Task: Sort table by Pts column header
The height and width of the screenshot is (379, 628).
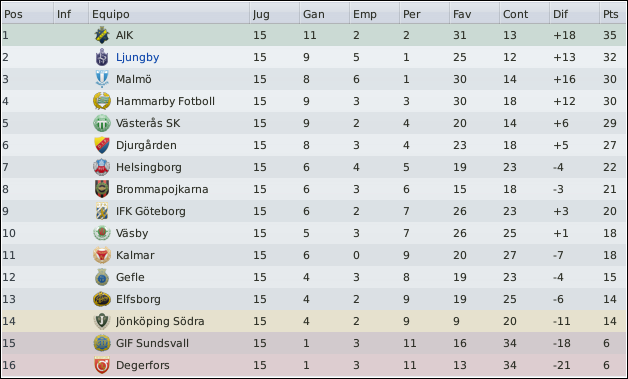Action: (x=612, y=14)
